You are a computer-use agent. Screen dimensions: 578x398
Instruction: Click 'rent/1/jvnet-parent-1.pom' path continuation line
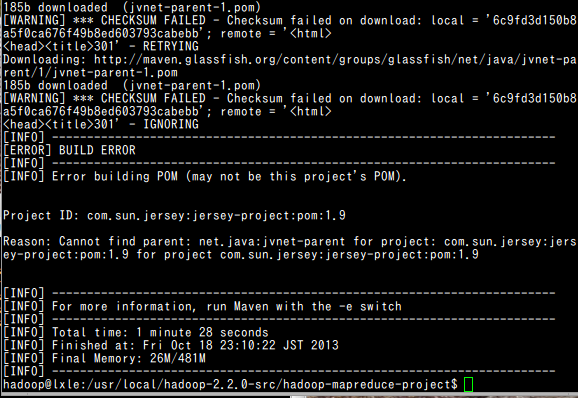pos(90,72)
